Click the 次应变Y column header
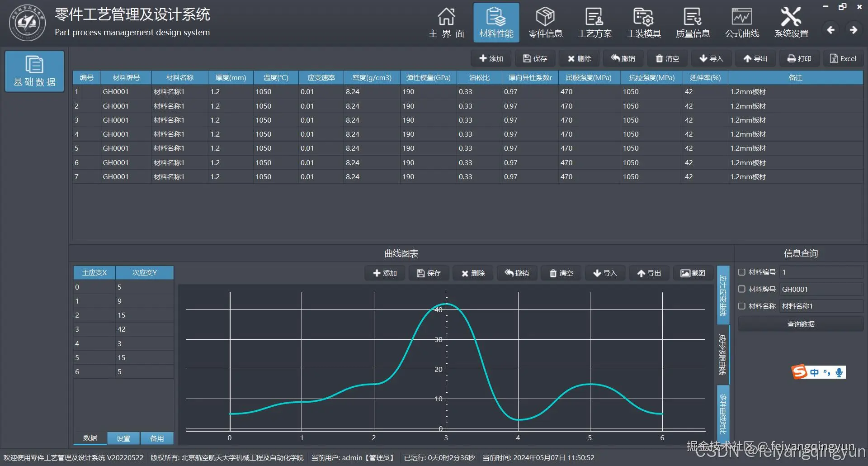Viewport: 868px width, 466px height. (145, 273)
